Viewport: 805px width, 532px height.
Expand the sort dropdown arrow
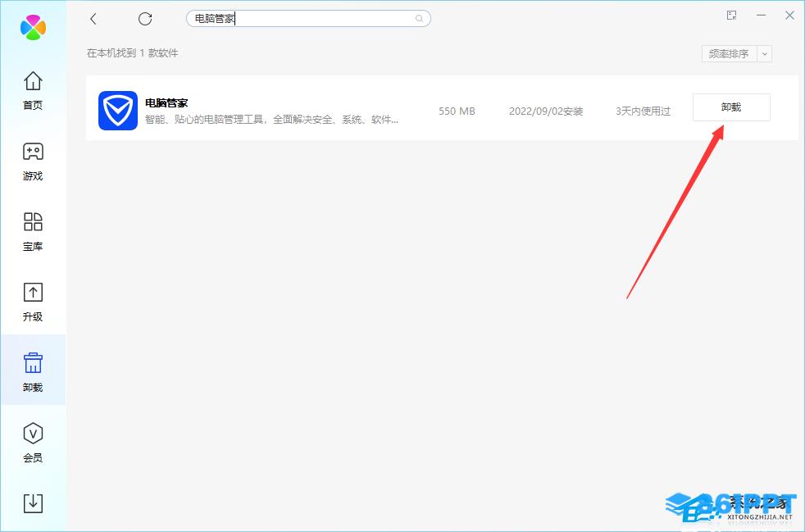click(x=765, y=54)
